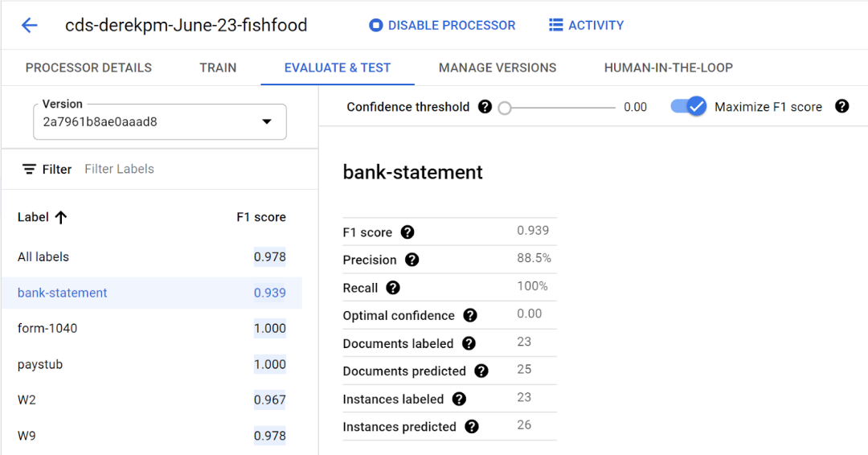Click the Documents predicted value 25
The image size is (868, 455).
[524, 369]
